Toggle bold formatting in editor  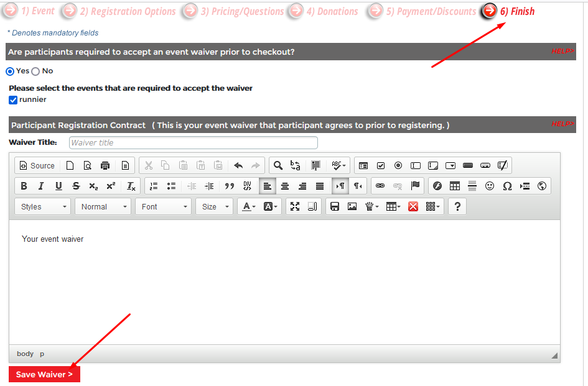pyautogui.click(x=24, y=186)
